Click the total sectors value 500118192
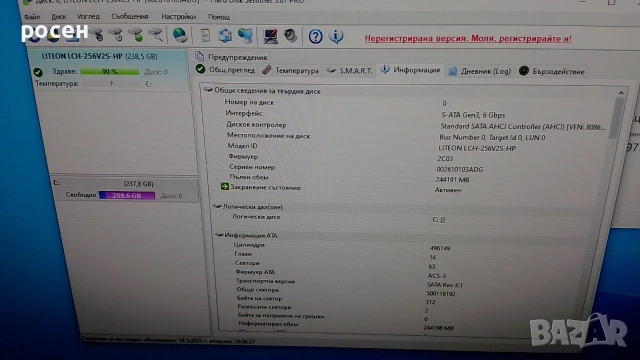The width and height of the screenshot is (640, 360). (x=441, y=293)
